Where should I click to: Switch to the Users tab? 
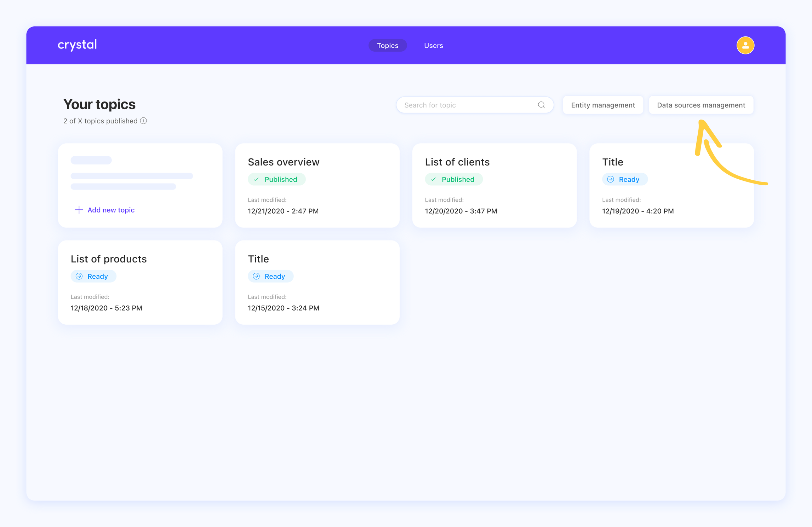point(433,46)
